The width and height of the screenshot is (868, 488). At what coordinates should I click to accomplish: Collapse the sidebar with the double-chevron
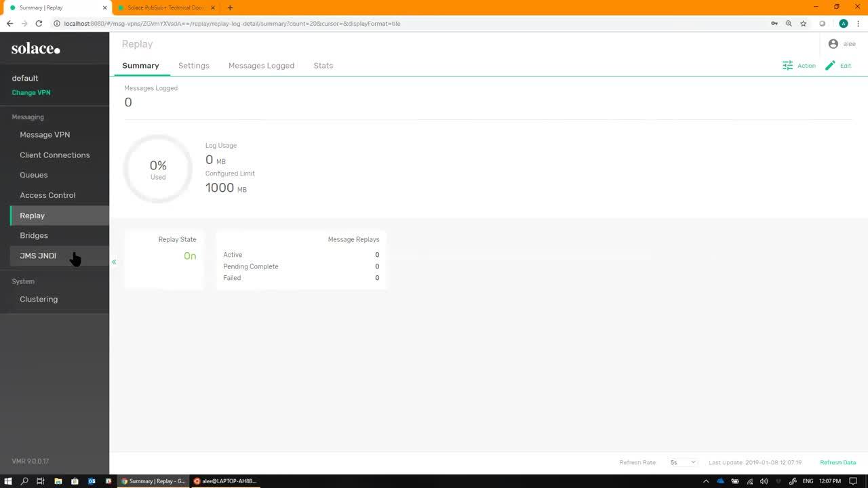point(114,262)
